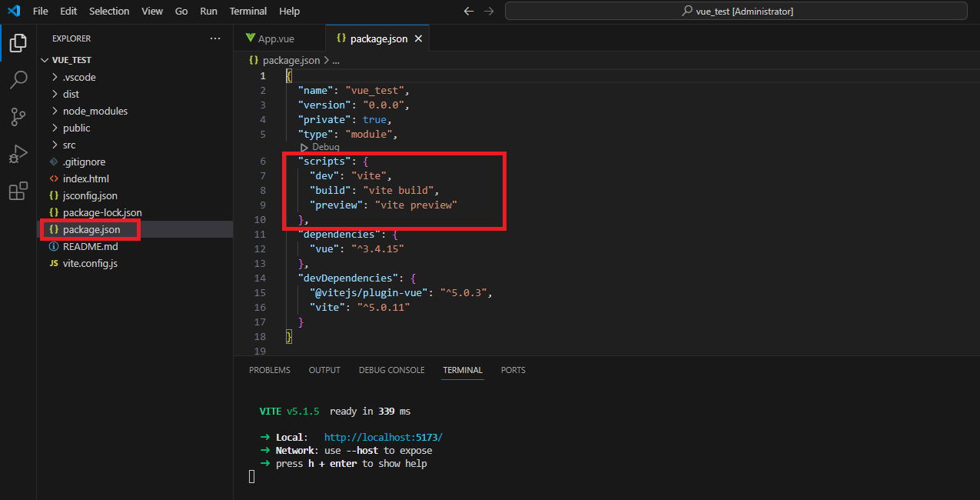Switch to the OUTPUT panel tab
Image resolution: width=980 pixels, height=500 pixels.
click(x=324, y=370)
